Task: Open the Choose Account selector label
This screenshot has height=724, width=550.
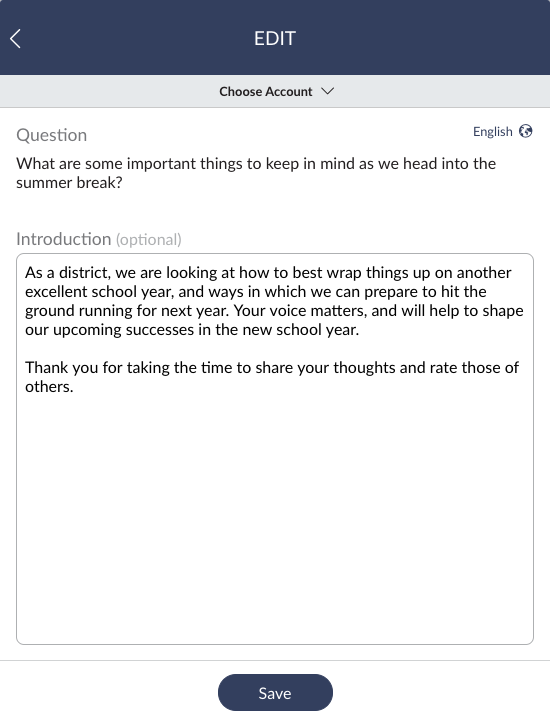Action: pos(266,91)
